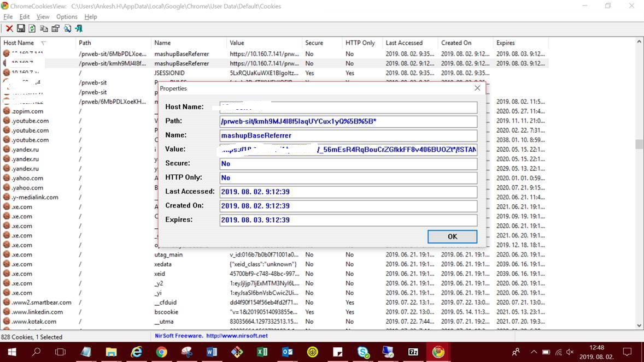Close the Properties dialog via X
644x362 pixels.
[477, 88]
